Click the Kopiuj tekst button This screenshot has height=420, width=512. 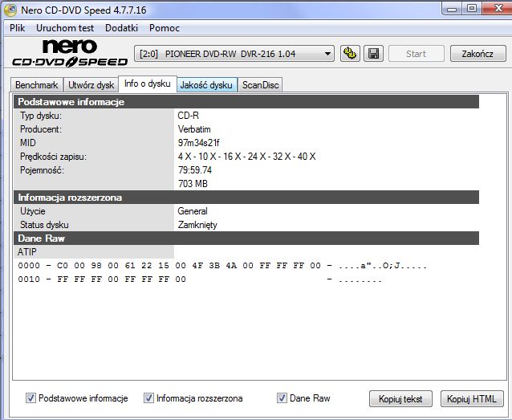[400, 399]
